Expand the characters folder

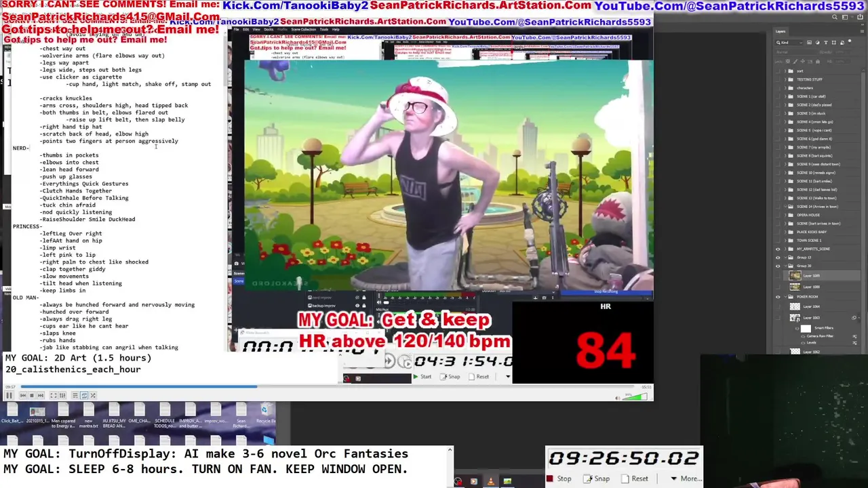785,88
